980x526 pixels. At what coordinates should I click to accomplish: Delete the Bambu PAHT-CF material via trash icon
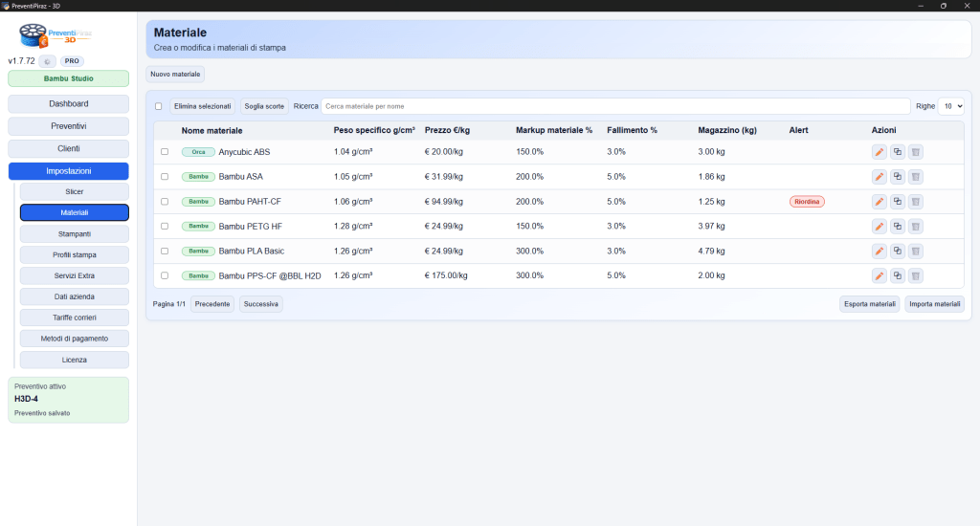[915, 202]
